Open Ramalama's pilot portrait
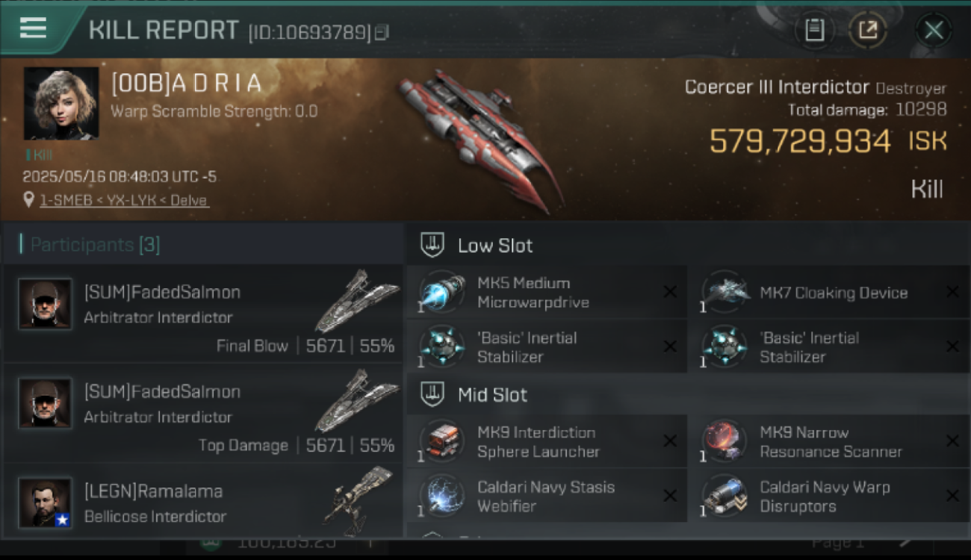Screen dimensions: 971x560 pyautogui.click(x=46, y=503)
